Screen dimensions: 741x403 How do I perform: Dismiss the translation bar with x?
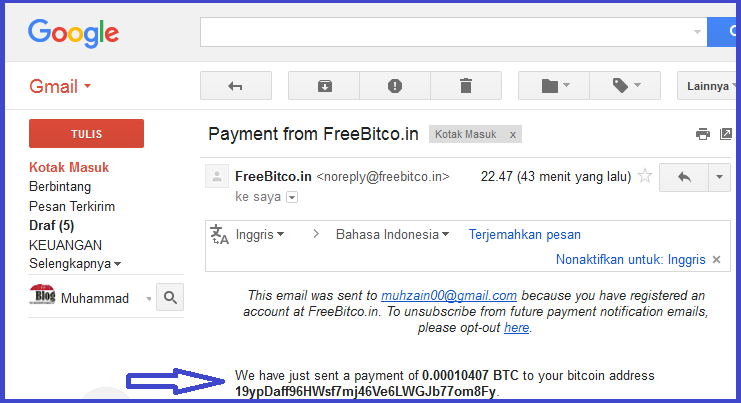click(x=716, y=259)
